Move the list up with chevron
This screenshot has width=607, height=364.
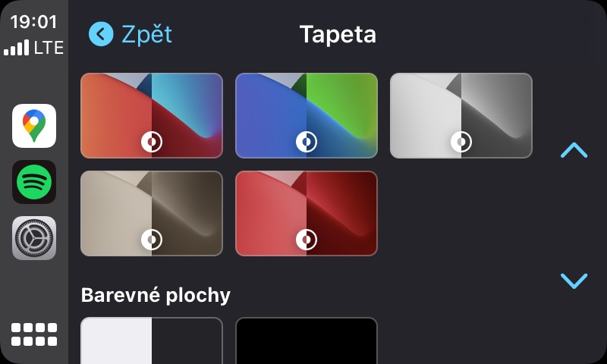click(574, 150)
